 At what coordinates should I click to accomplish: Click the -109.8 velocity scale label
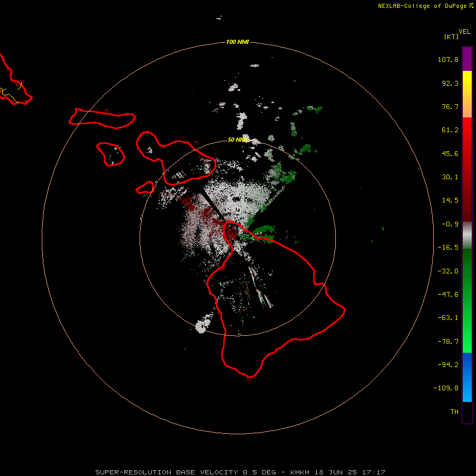tap(446, 388)
